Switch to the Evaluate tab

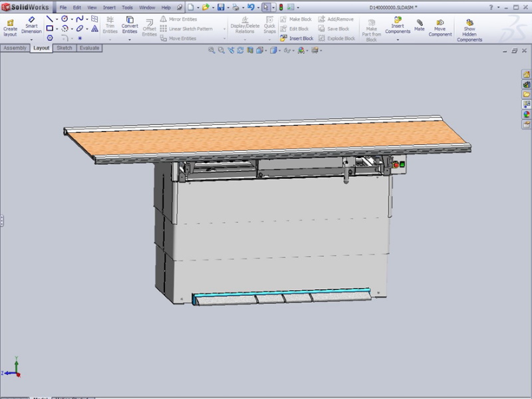[x=89, y=48]
